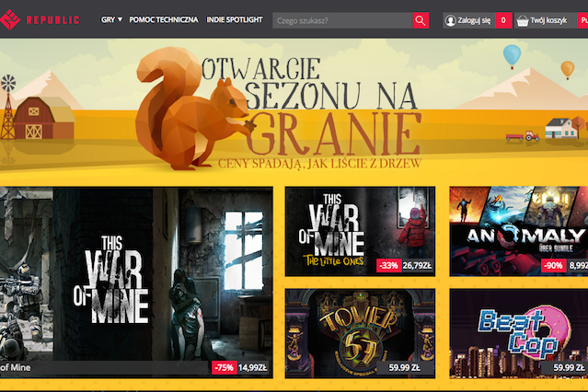Open the Twój koszyk cart link
The height and width of the screenshot is (392, 588).
point(548,20)
